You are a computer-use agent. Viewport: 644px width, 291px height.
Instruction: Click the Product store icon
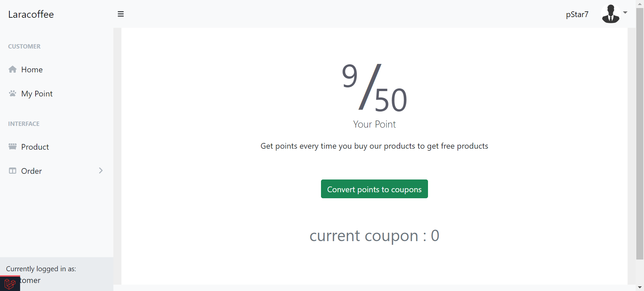tap(13, 147)
